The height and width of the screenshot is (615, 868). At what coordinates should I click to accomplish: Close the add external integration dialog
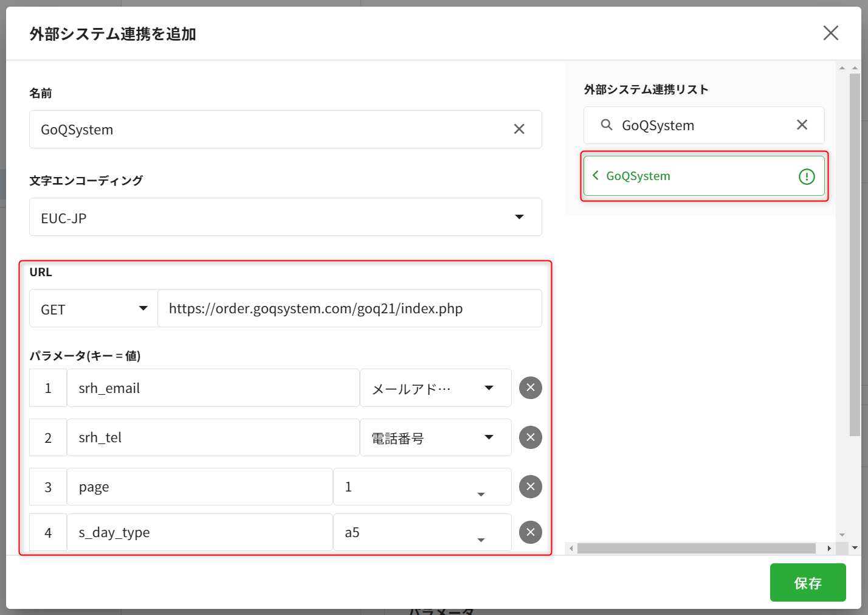click(x=830, y=33)
